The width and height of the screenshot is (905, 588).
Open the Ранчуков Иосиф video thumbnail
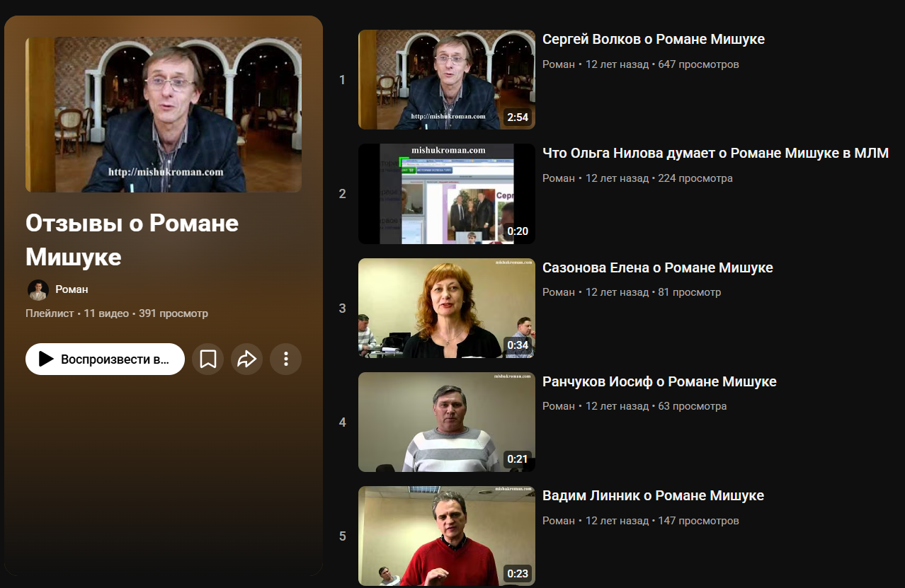point(446,422)
